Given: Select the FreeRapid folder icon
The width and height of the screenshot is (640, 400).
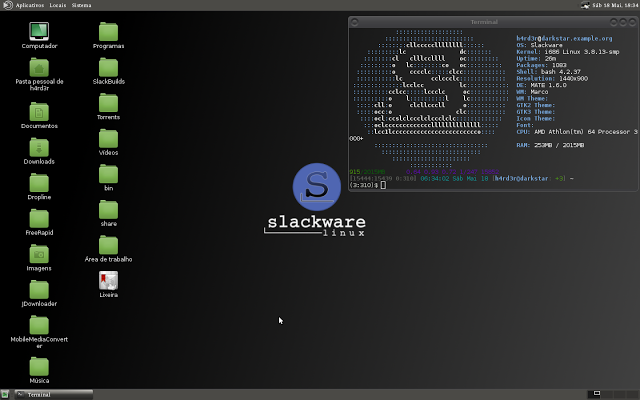Looking at the screenshot, I should click(x=39, y=218).
